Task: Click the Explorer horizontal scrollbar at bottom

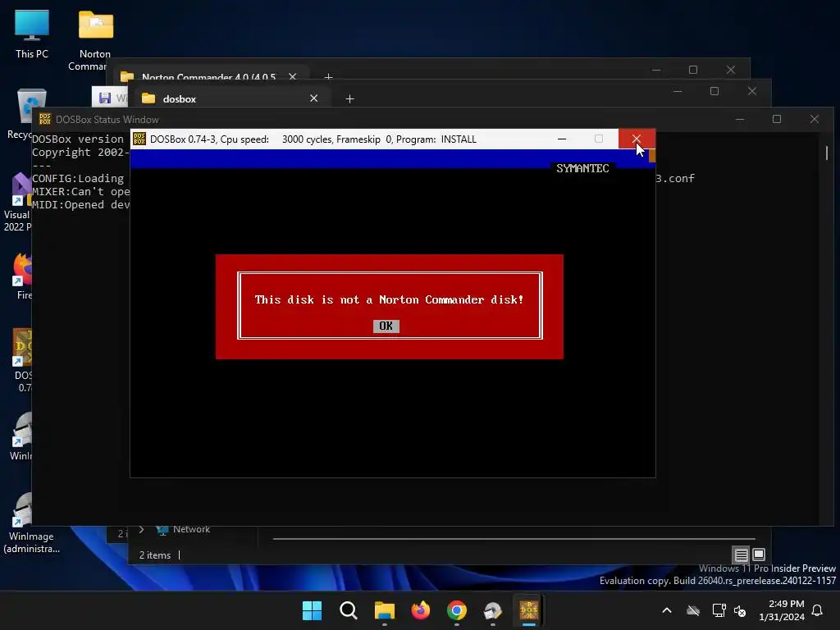Action: [514, 538]
